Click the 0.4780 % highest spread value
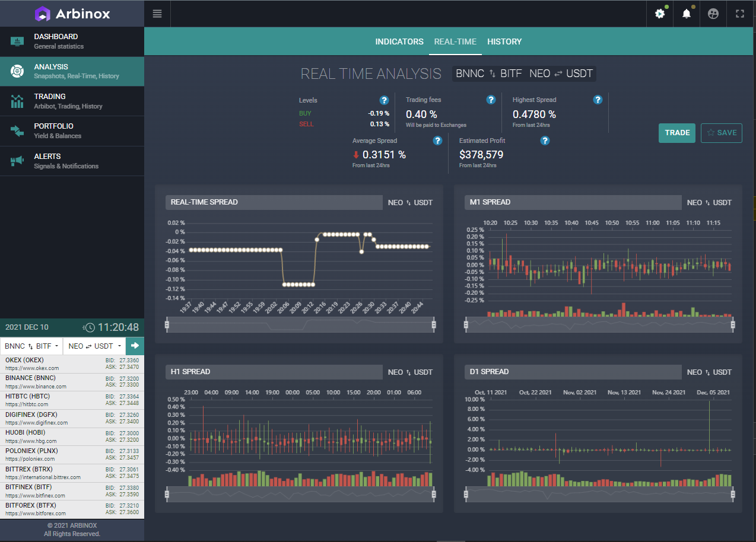756x542 pixels. [x=534, y=114]
